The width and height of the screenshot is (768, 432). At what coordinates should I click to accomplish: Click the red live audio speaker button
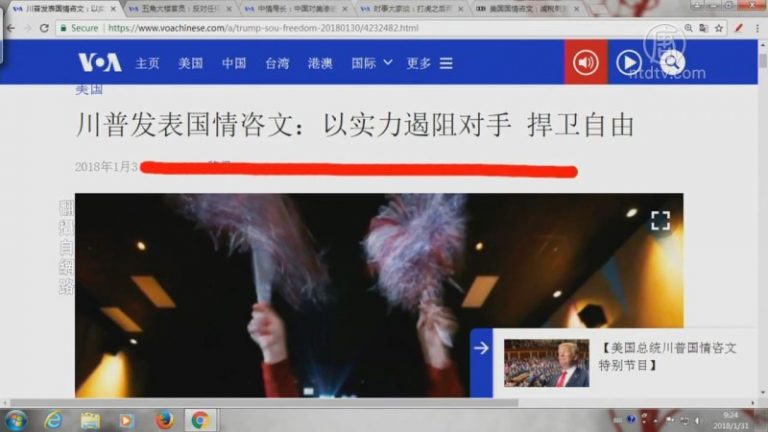586,62
